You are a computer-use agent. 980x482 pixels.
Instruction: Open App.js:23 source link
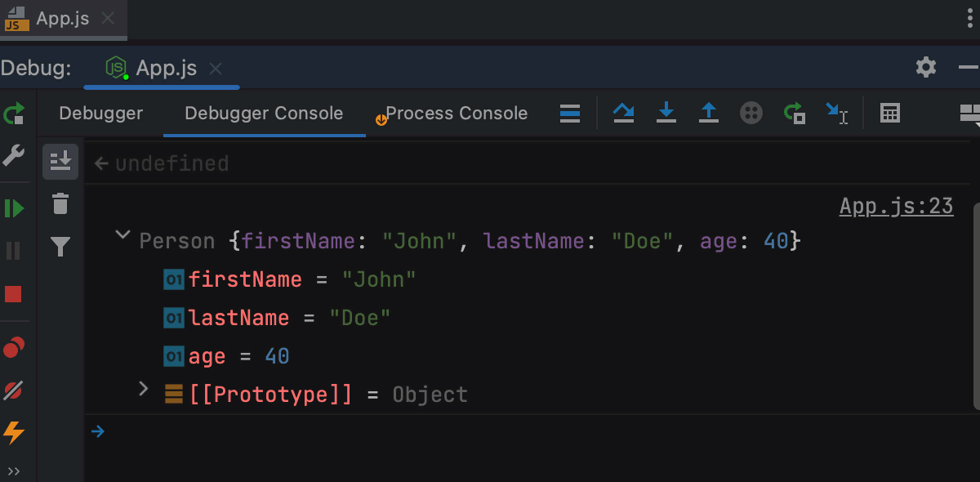point(896,206)
